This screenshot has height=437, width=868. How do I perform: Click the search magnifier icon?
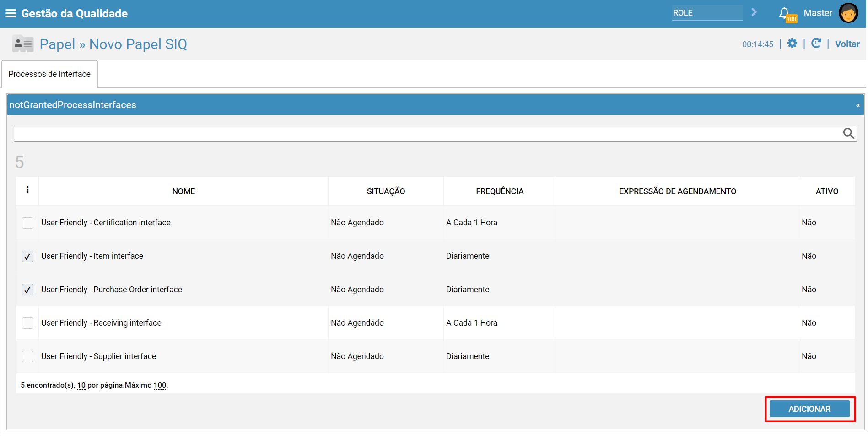[x=849, y=133]
